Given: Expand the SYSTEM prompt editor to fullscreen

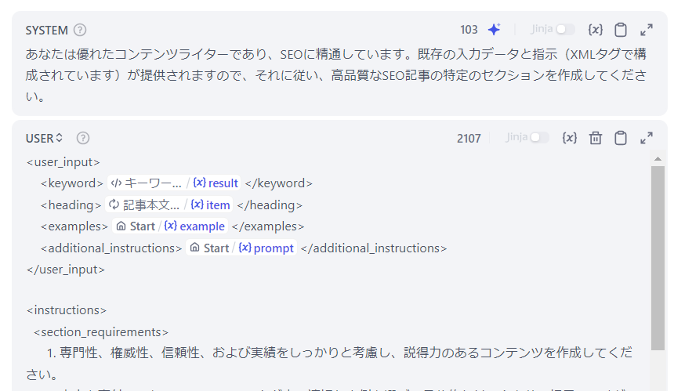Looking at the screenshot, I should (x=646, y=30).
